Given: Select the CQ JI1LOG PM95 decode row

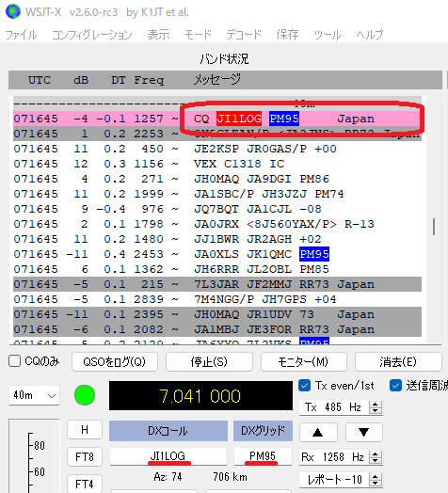Looking at the screenshot, I should [x=217, y=119].
